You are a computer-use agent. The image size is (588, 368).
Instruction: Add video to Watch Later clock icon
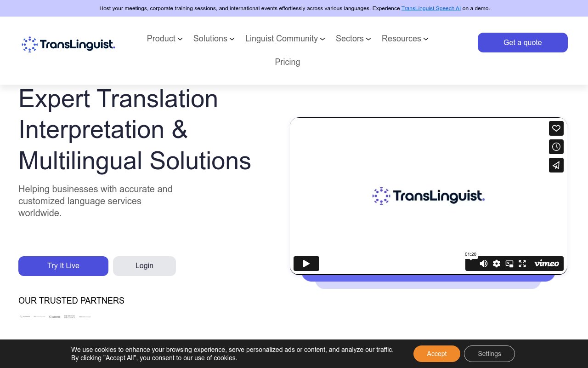(x=556, y=147)
